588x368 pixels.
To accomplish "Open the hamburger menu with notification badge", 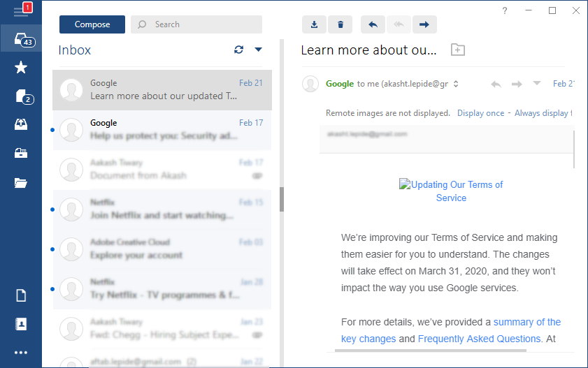I will 22,10.
